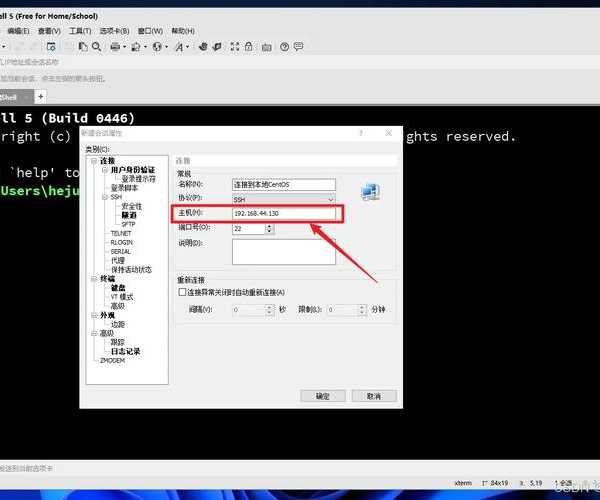
Task: Collapse the 连接 tree node
Action: point(94,161)
